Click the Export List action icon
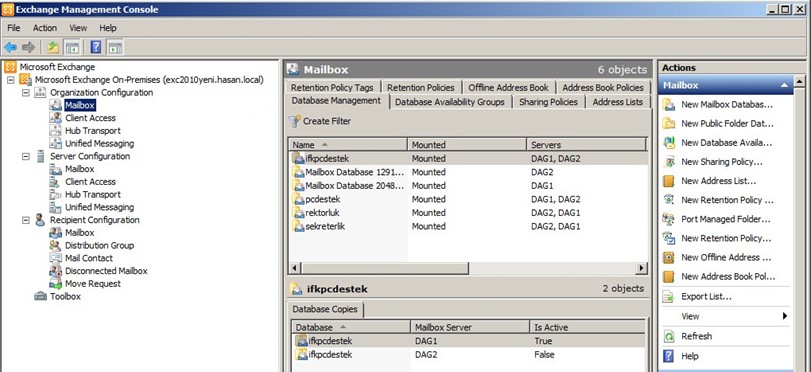The height and width of the screenshot is (372, 811). [x=669, y=297]
